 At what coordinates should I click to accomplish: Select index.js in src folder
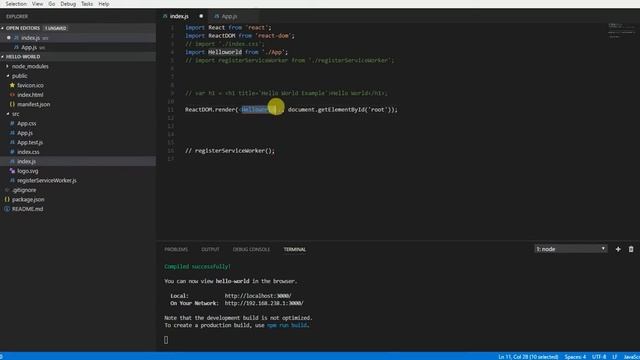pos(26,162)
